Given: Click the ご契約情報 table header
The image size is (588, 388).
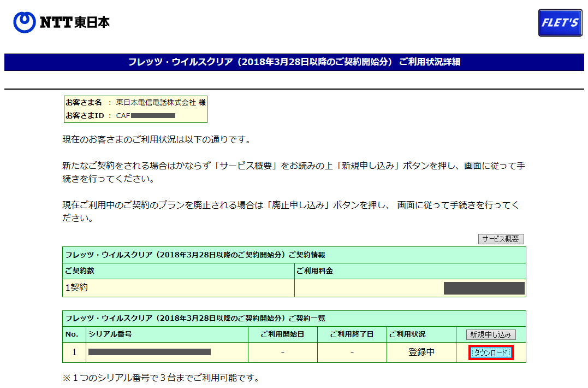Looking at the screenshot, I should coord(294,255).
